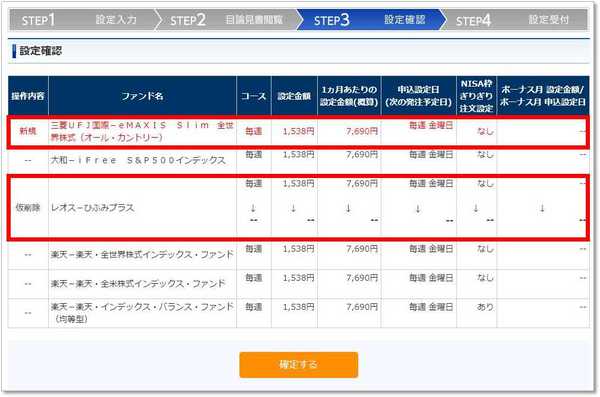Click the down arrow in ひふみプラス コース cell

[253, 208]
